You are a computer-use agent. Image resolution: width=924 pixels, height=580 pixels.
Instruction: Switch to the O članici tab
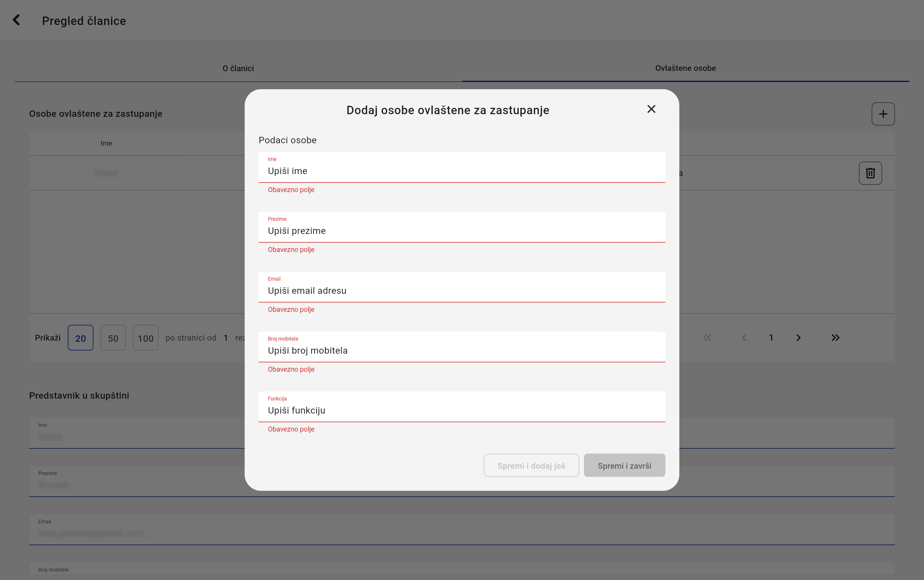[238, 68]
